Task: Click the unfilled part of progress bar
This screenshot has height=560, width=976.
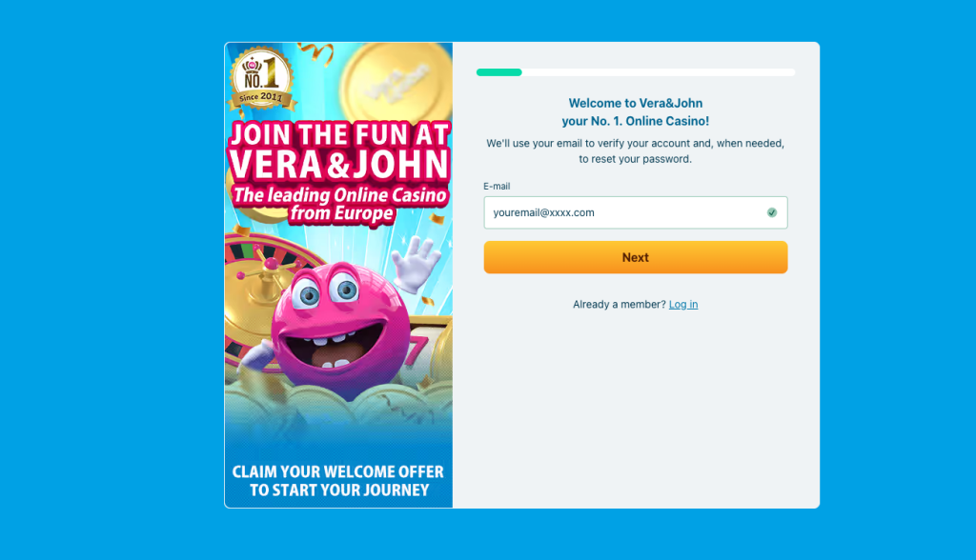Action: pyautogui.click(x=659, y=72)
